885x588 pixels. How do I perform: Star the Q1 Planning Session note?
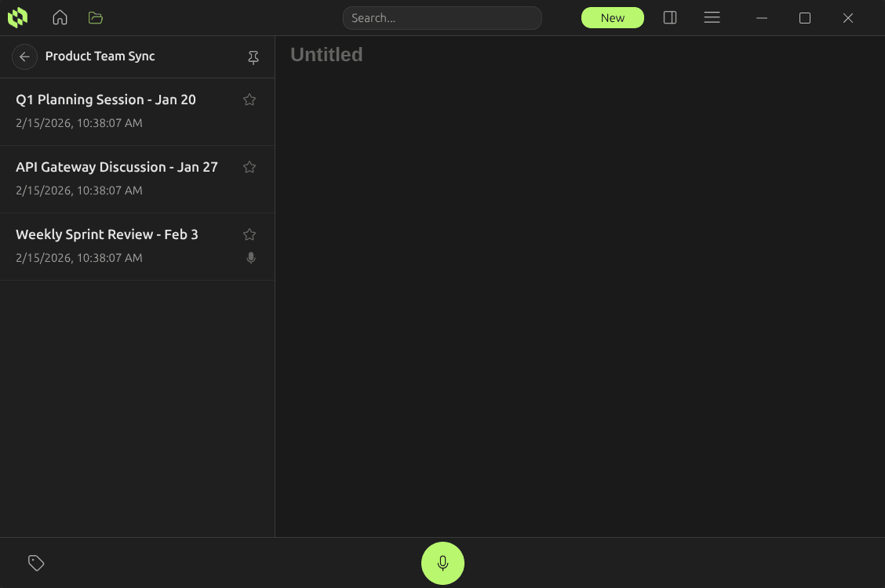[249, 100]
